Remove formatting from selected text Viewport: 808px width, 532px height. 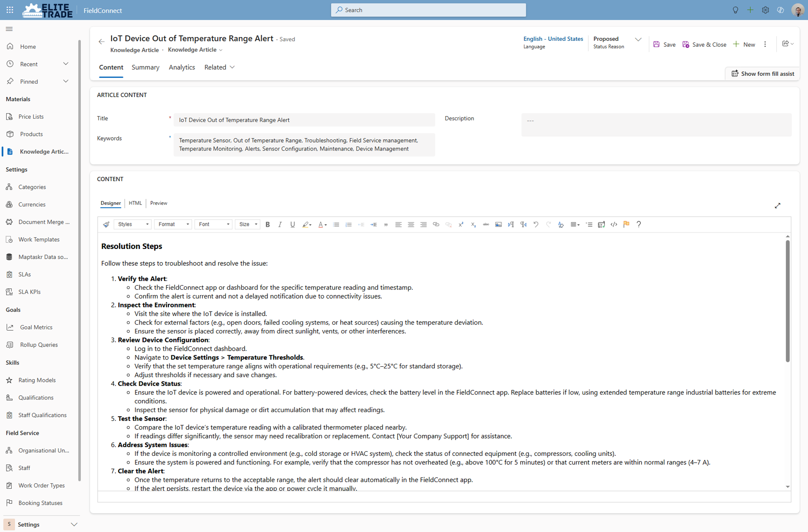coord(561,225)
